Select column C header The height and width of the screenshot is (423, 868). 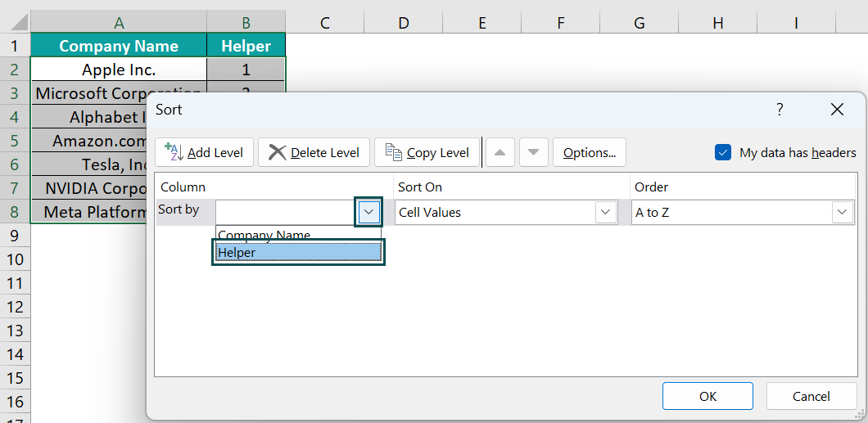325,22
